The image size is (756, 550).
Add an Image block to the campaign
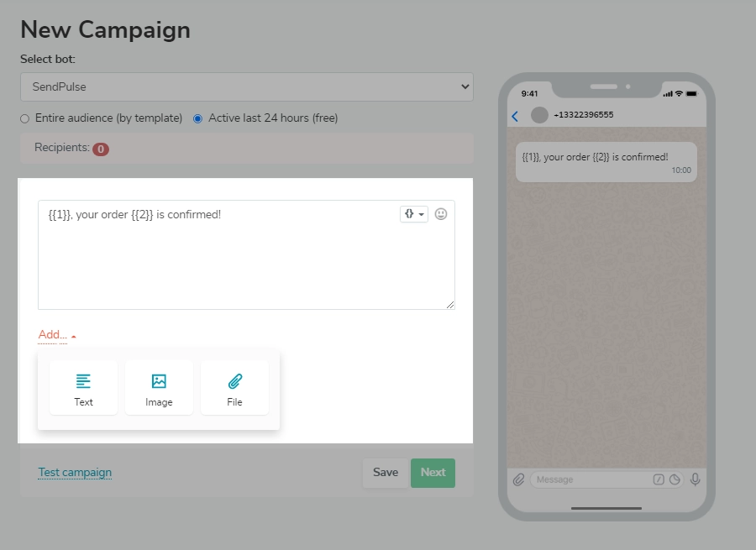click(159, 386)
